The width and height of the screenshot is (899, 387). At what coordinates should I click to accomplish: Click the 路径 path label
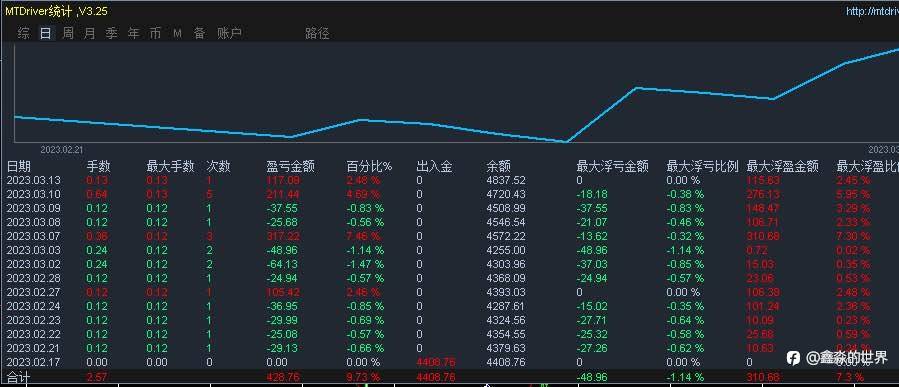[317, 33]
